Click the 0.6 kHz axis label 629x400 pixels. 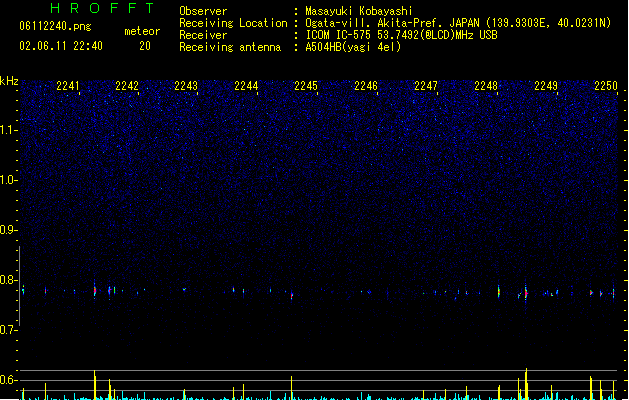click(8, 380)
